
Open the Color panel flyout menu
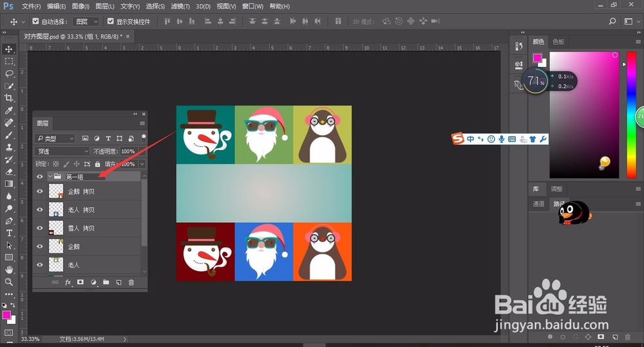(638, 41)
